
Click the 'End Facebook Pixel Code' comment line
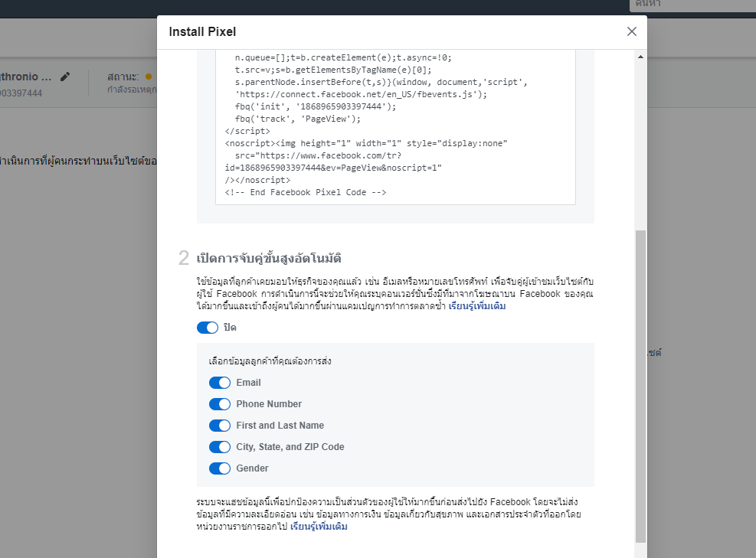(305, 192)
